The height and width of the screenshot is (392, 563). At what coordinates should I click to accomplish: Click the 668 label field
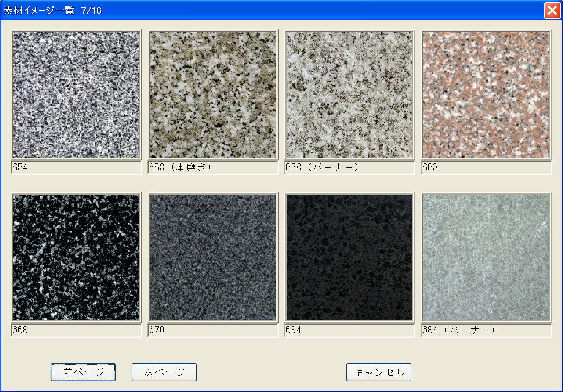[x=76, y=330]
